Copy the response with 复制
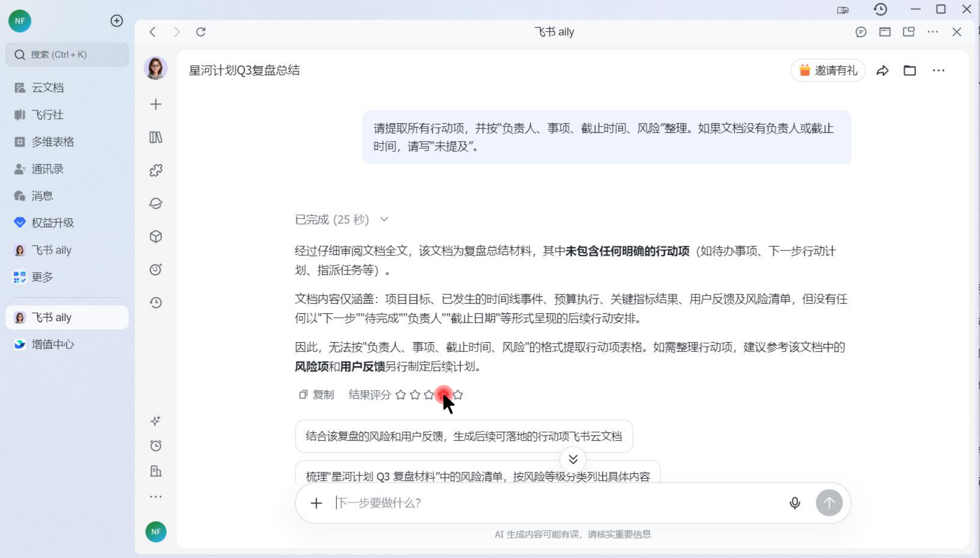The height and width of the screenshot is (558, 980). click(x=316, y=395)
